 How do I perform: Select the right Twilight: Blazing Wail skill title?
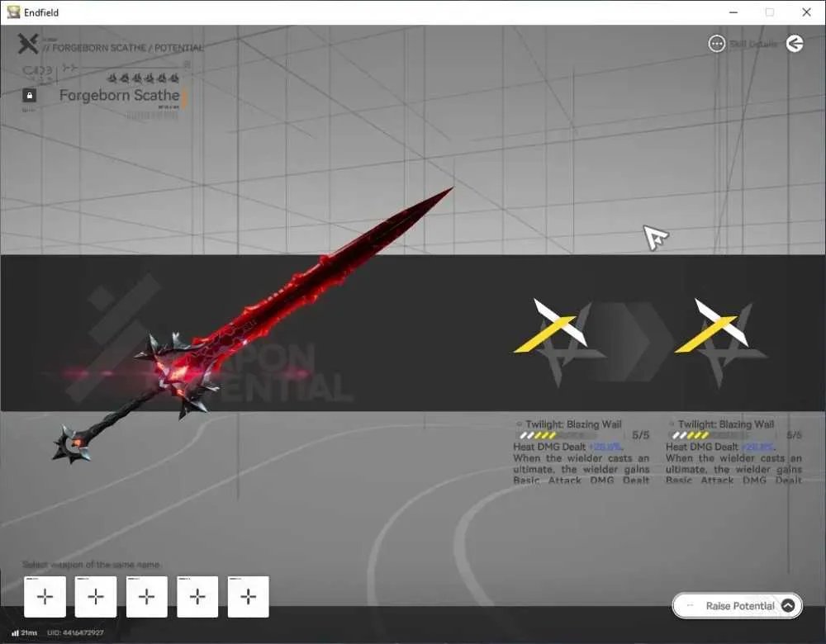click(726, 424)
